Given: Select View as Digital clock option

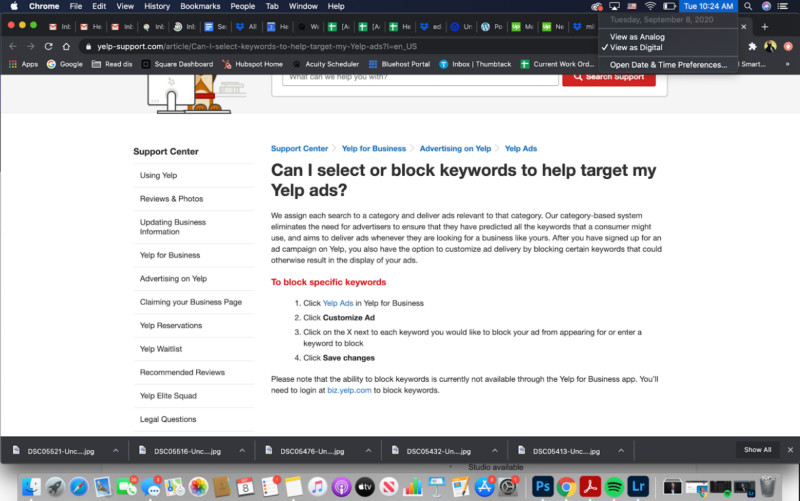Looking at the screenshot, I should coord(637,47).
